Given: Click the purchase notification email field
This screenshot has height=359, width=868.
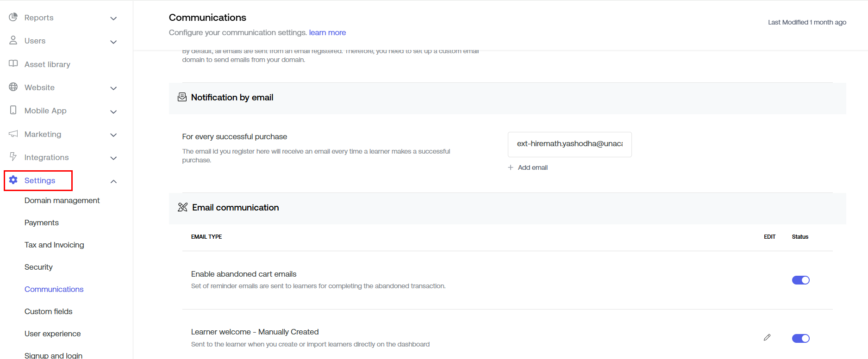Looking at the screenshot, I should 569,144.
